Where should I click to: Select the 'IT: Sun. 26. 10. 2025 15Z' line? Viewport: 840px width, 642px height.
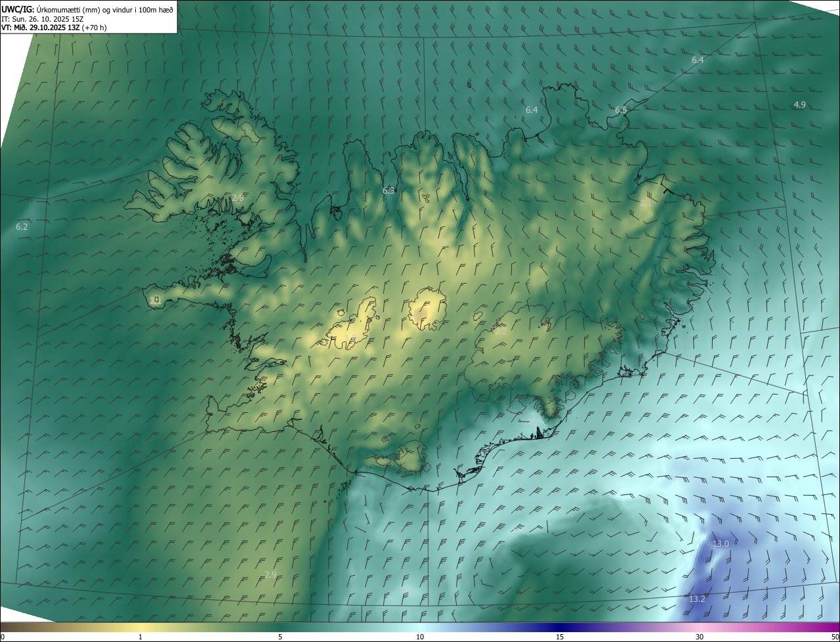click(x=43, y=18)
